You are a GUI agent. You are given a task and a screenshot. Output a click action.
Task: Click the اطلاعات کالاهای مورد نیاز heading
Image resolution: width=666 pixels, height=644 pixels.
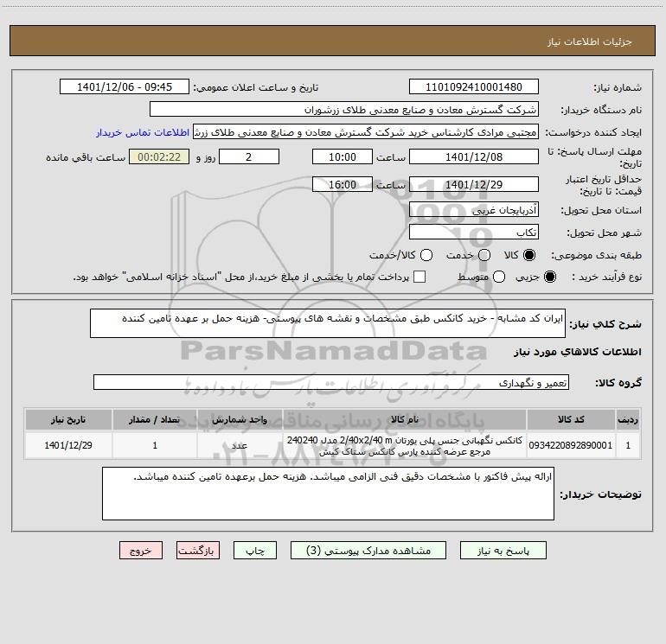(x=578, y=352)
